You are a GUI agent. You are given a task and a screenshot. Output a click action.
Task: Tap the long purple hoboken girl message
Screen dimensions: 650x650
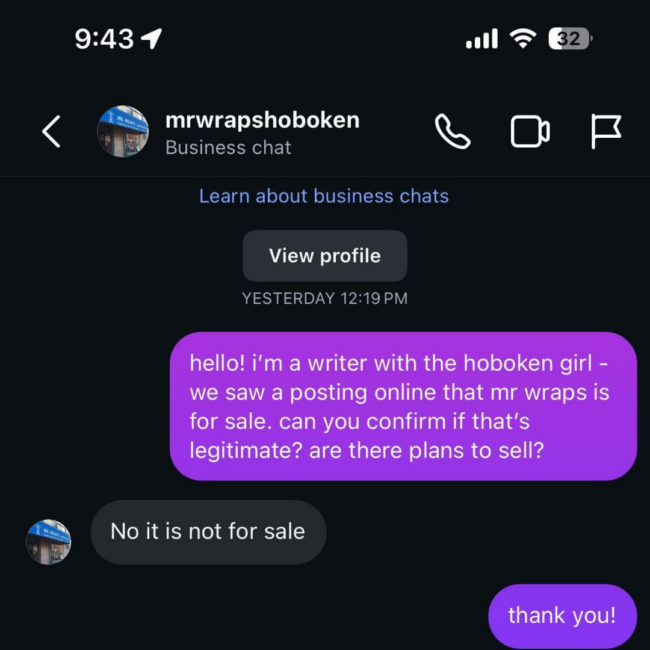coord(403,406)
